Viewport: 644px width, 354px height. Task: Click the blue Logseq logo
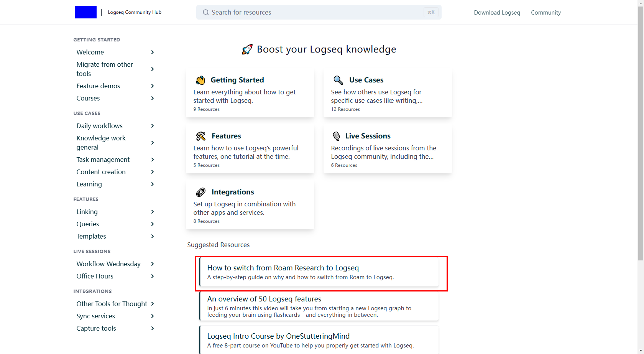point(85,12)
